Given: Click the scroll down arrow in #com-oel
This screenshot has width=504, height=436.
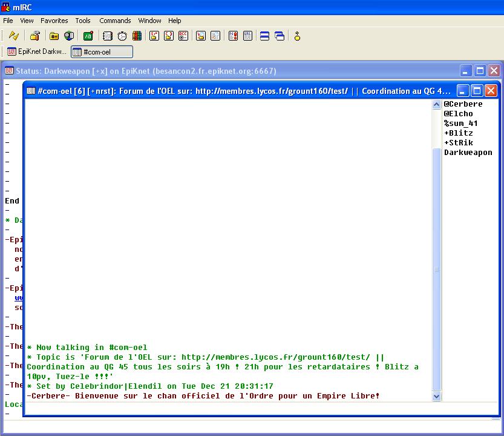Looking at the screenshot, I should coord(436,397).
